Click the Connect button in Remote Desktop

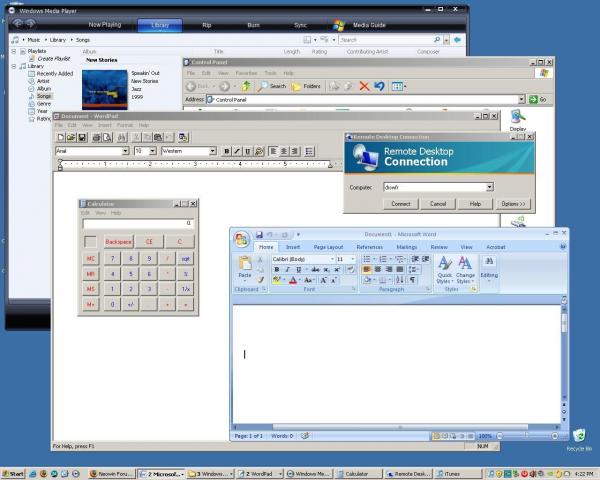401,204
